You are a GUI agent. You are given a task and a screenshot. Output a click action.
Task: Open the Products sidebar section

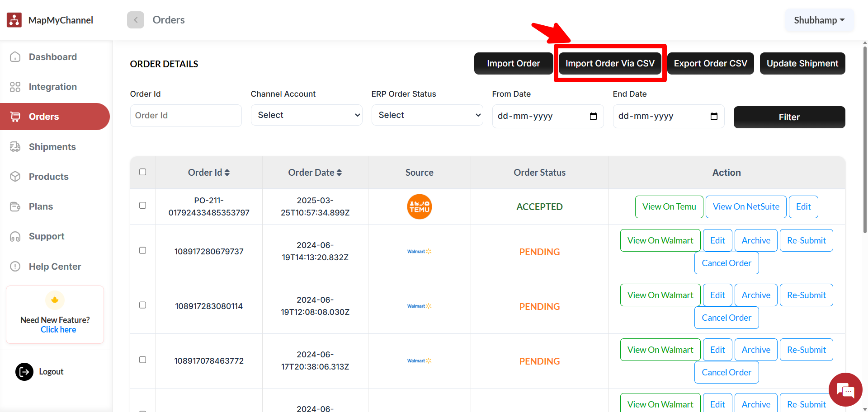coord(48,177)
